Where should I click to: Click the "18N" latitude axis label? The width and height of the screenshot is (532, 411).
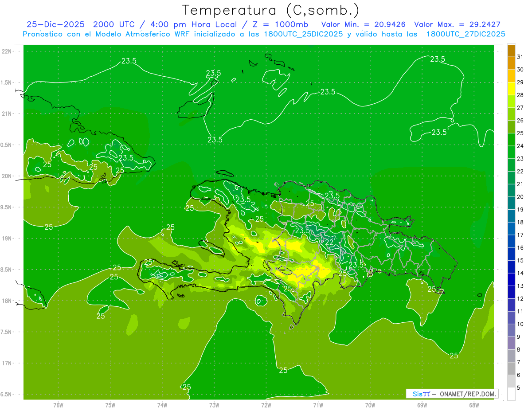pyautogui.click(x=7, y=301)
